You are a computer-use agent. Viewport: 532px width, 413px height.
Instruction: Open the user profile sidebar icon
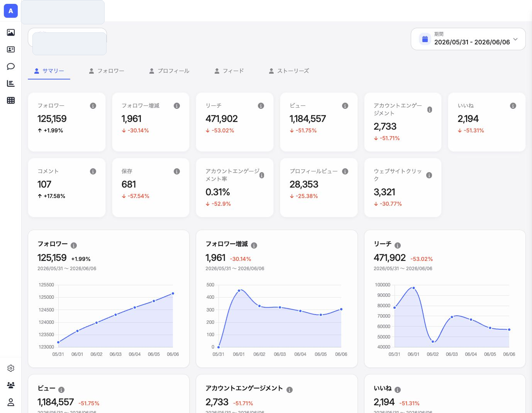[11, 402]
